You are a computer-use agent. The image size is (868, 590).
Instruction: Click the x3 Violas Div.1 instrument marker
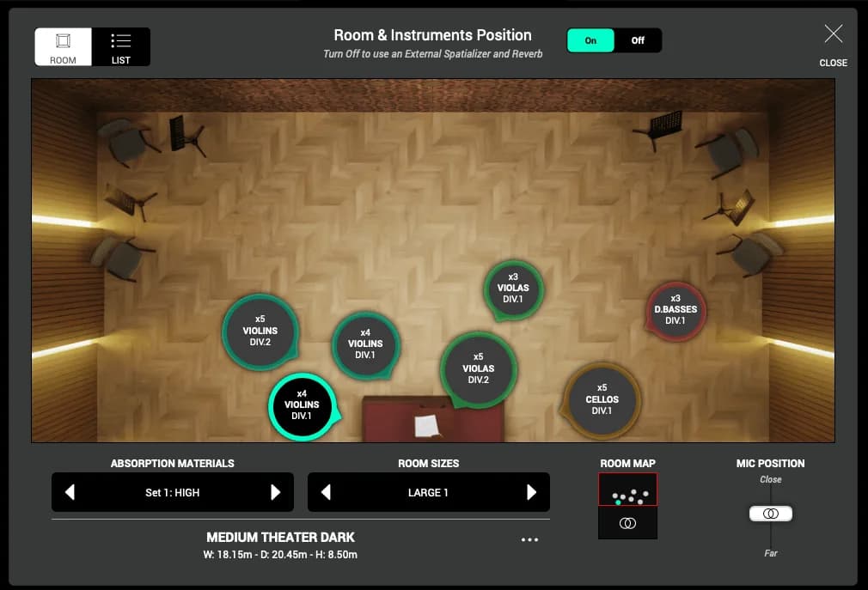click(x=513, y=289)
